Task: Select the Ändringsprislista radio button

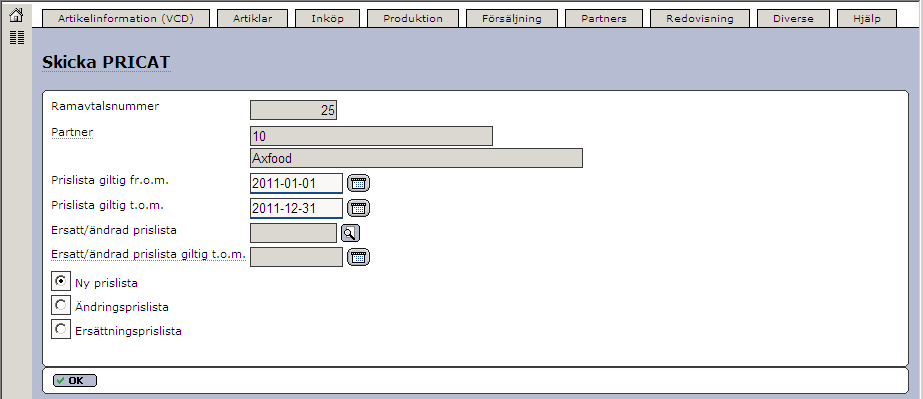Action: pyautogui.click(x=61, y=306)
